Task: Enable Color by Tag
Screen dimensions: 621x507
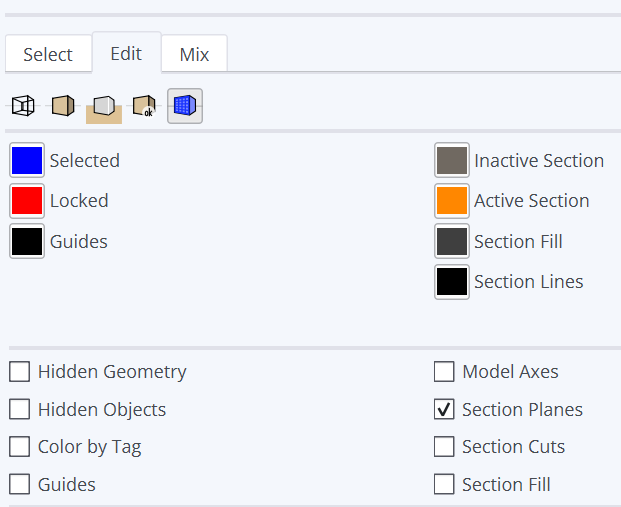Action: click(19, 447)
